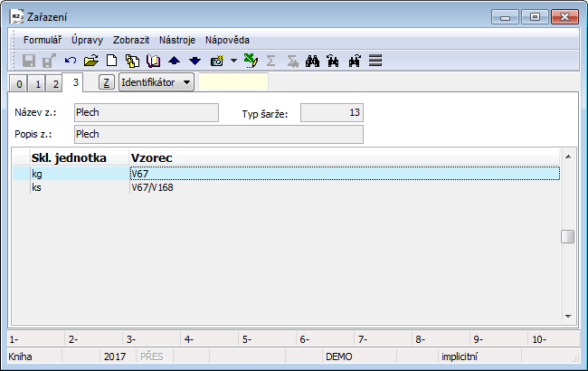Screen dimensions: 588x371
Task: Click implicitní in the status bar
Action: tap(479, 357)
